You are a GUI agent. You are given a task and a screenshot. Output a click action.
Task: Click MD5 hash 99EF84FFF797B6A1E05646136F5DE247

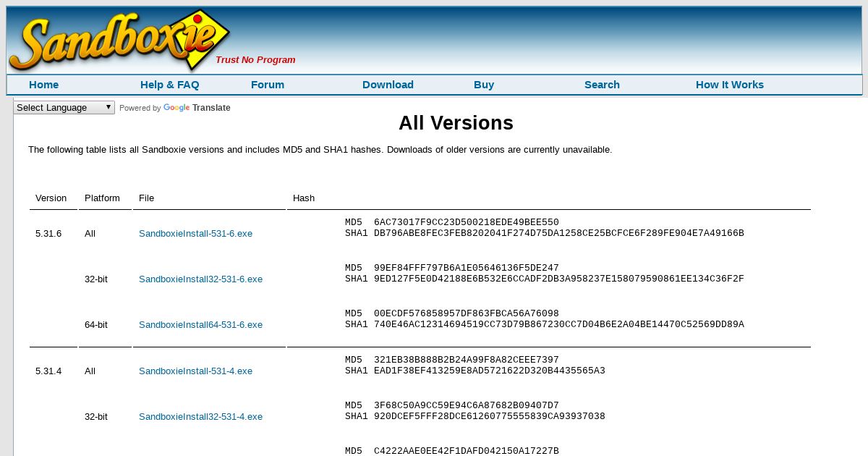[467, 268]
